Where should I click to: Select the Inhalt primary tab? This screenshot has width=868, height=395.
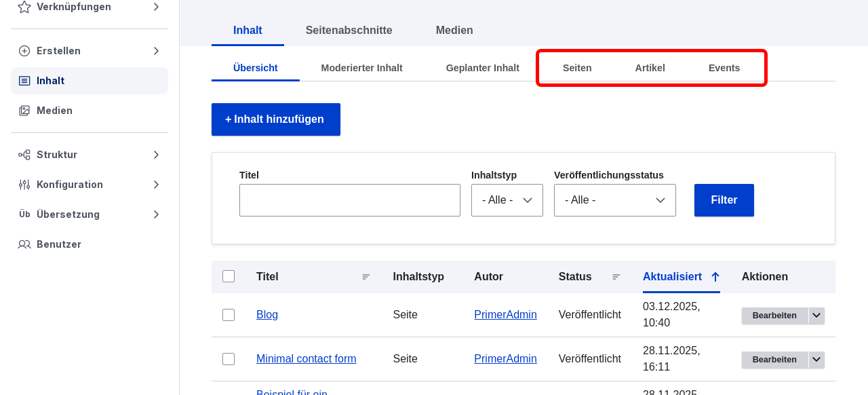pyautogui.click(x=248, y=31)
